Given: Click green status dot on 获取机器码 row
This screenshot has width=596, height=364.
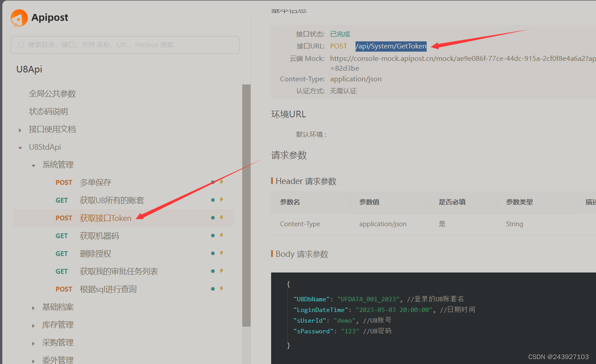Looking at the screenshot, I should click(x=213, y=236).
